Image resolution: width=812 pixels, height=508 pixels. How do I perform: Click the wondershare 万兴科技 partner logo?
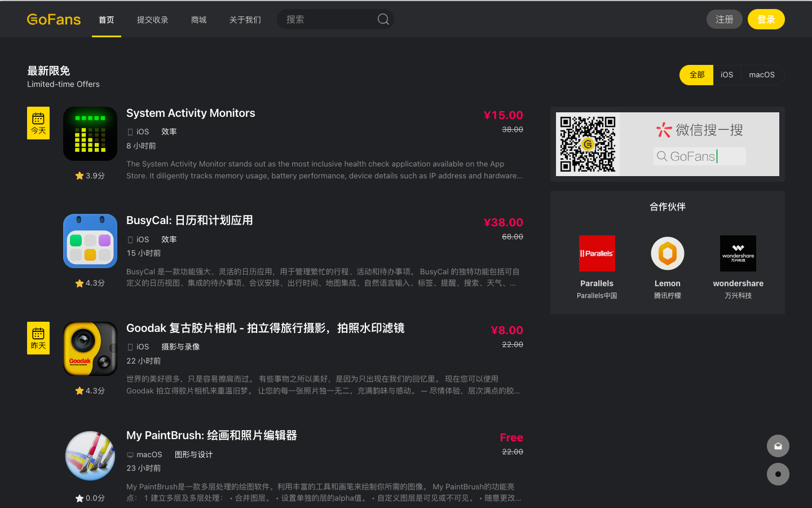point(738,253)
